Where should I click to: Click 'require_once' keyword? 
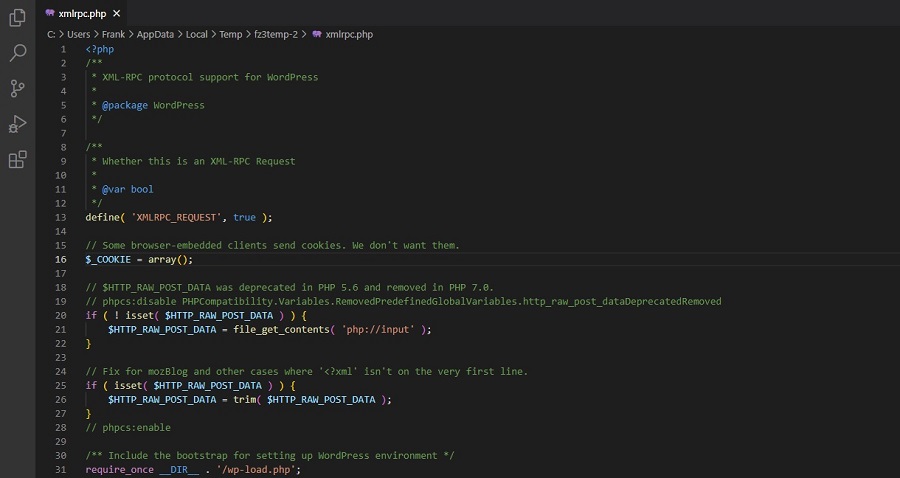(x=119, y=469)
